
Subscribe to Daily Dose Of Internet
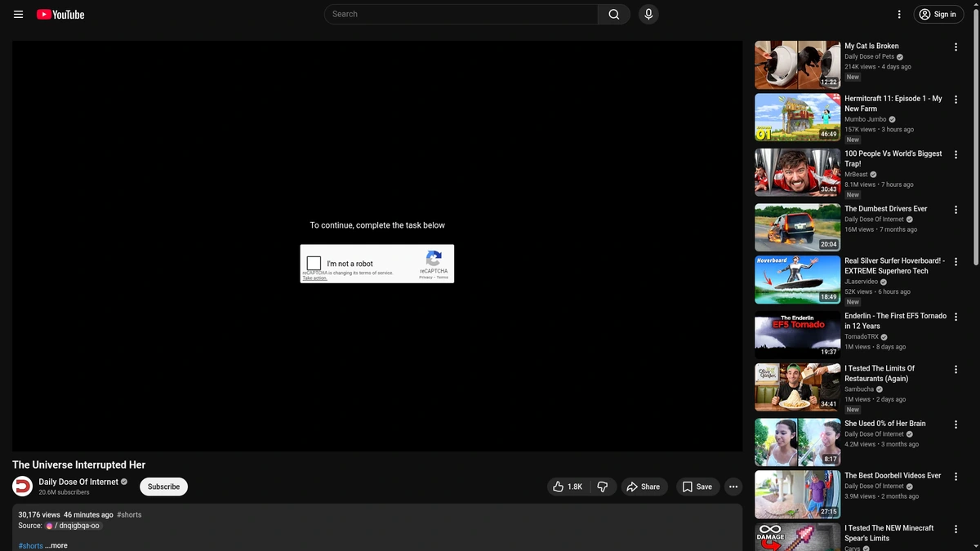[x=163, y=487]
